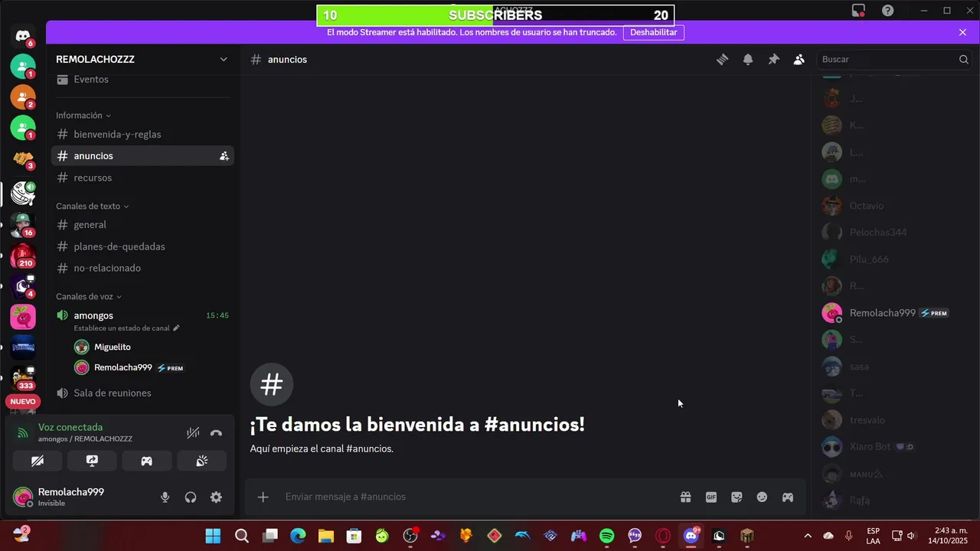
Task: Open the help question mark icon
Action: click(x=887, y=11)
